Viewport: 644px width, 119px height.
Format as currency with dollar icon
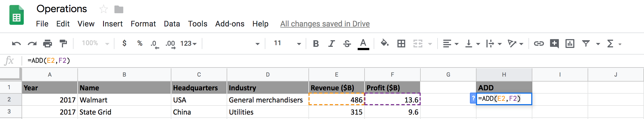[x=124, y=43]
